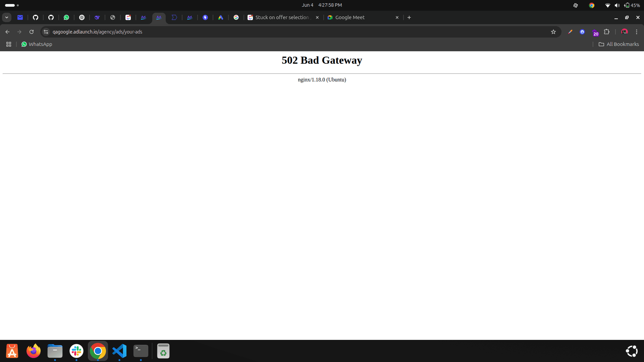Switch to the WhatsApp browser tab
Image resolution: width=644 pixels, height=362 pixels.
pyautogui.click(x=66, y=17)
